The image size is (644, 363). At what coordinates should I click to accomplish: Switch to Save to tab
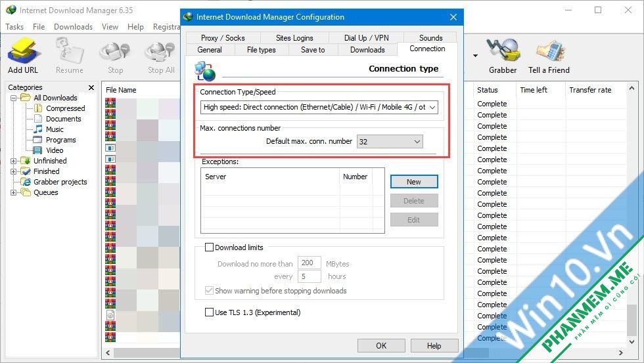[313, 50]
